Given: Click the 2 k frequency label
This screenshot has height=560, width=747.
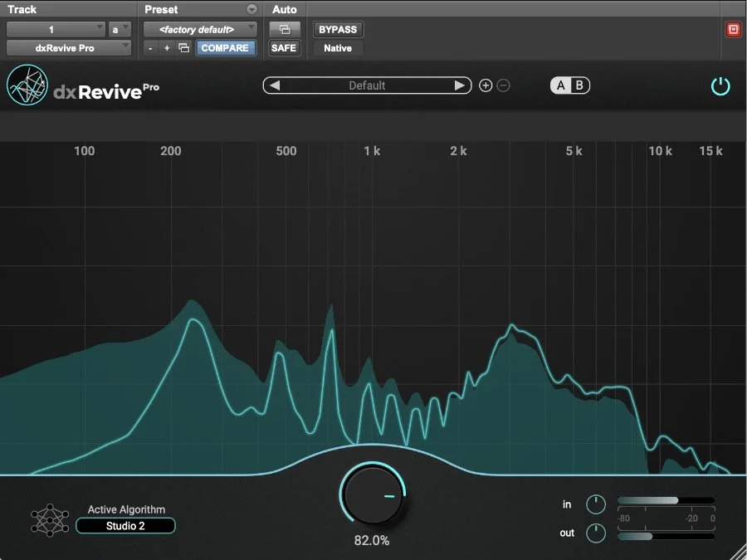Looking at the screenshot, I should click(x=458, y=151).
